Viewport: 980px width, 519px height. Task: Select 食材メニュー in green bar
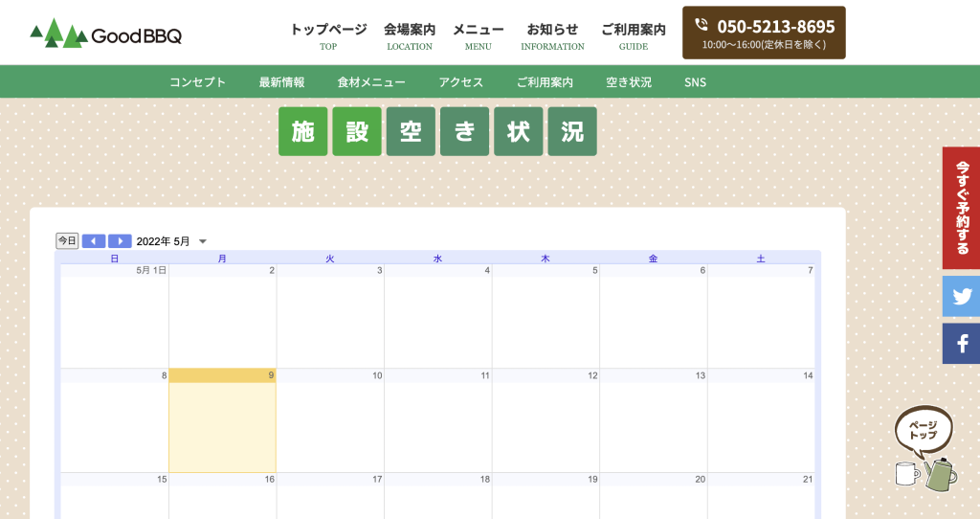coord(371,82)
